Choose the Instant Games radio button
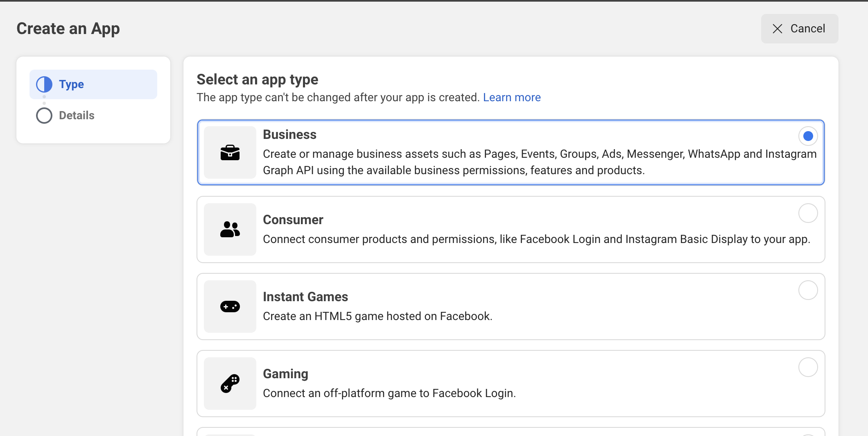 click(x=808, y=290)
